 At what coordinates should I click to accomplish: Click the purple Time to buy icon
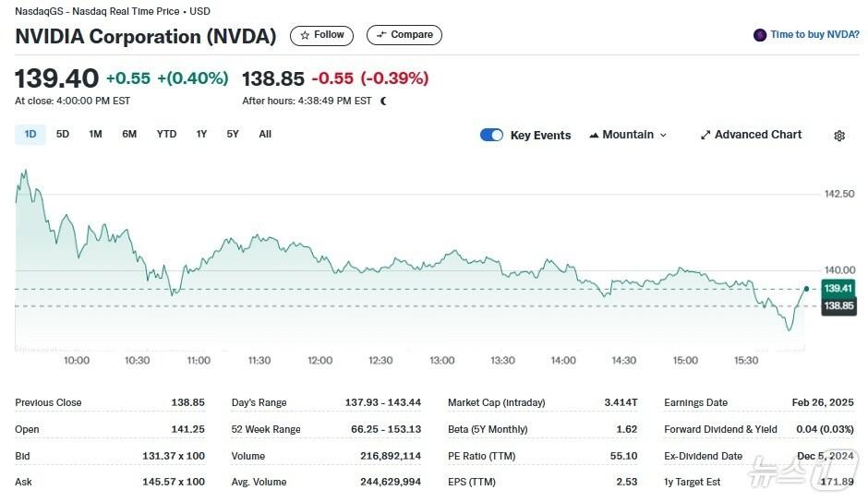[x=760, y=35]
